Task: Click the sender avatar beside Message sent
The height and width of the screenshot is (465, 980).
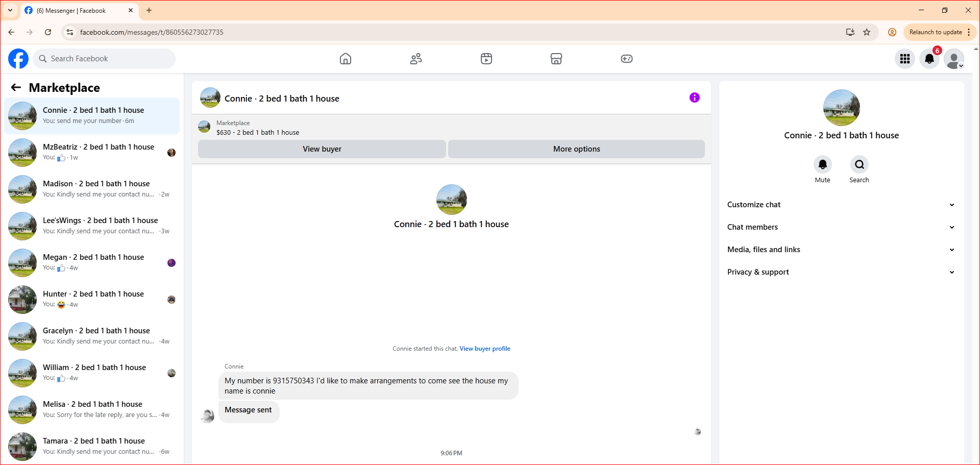Action: [208, 416]
